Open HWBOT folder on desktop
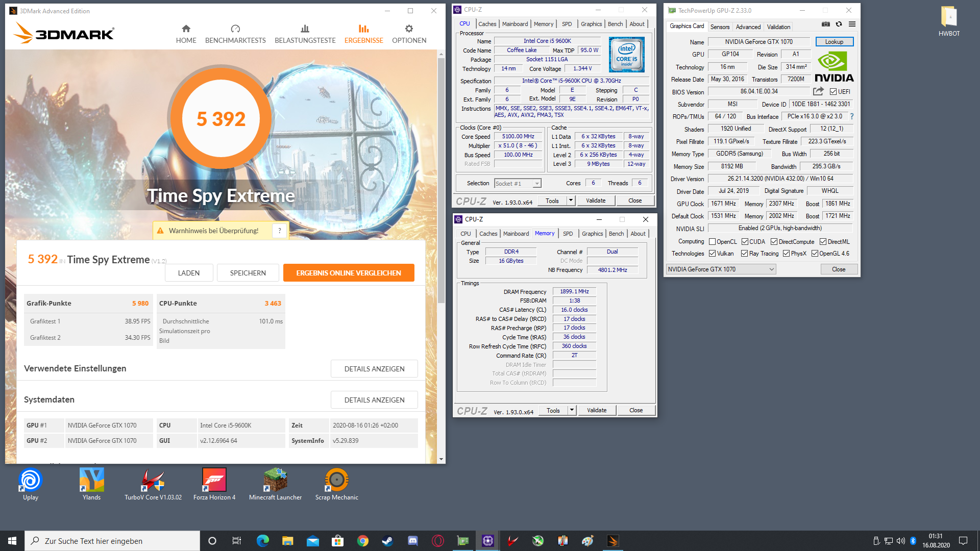Viewport: 980px width, 551px height. click(x=949, y=21)
